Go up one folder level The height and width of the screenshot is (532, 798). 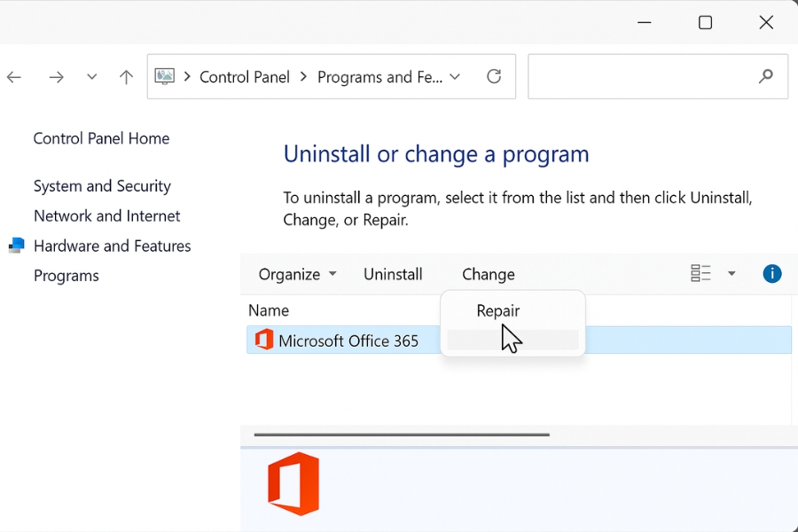126,77
